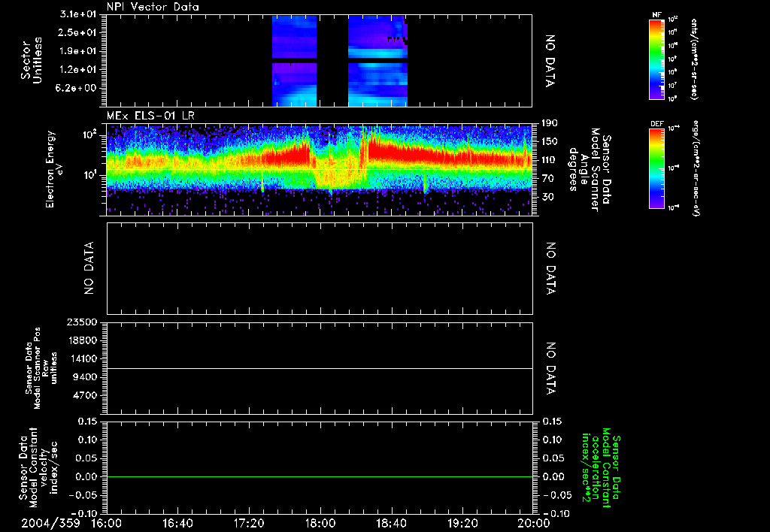
Task: Click the white scanner position raw line
Action: point(320,368)
